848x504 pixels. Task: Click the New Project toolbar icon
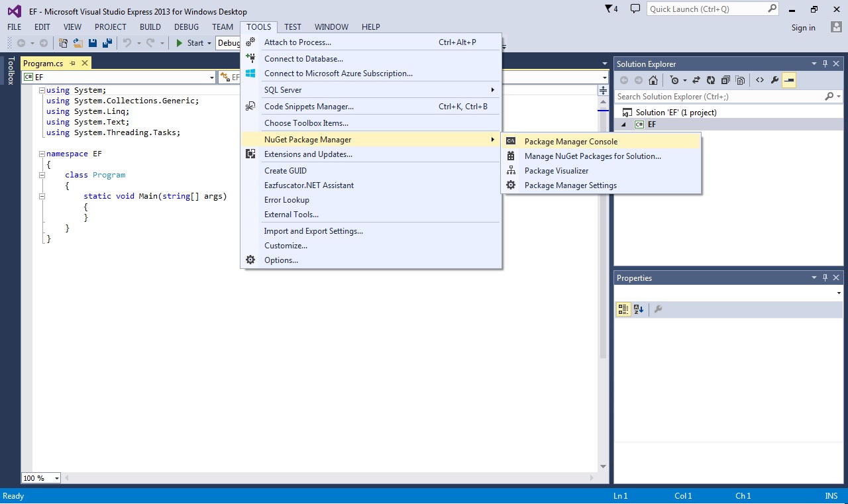click(x=64, y=43)
